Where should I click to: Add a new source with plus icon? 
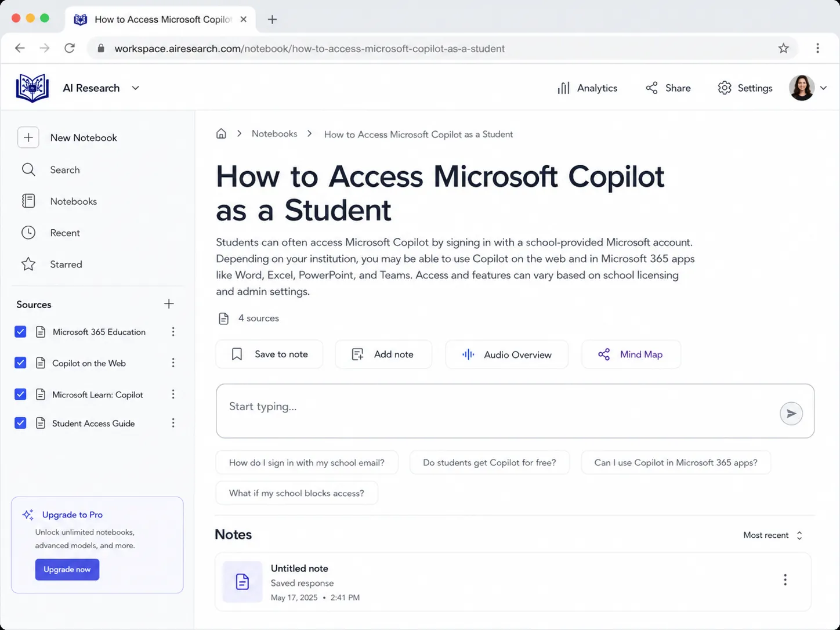[169, 304]
